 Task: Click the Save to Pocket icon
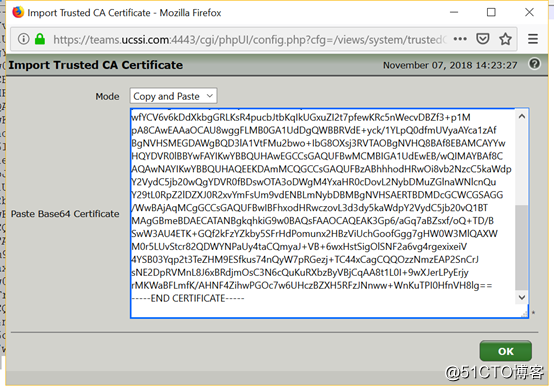pyautogui.click(x=483, y=38)
